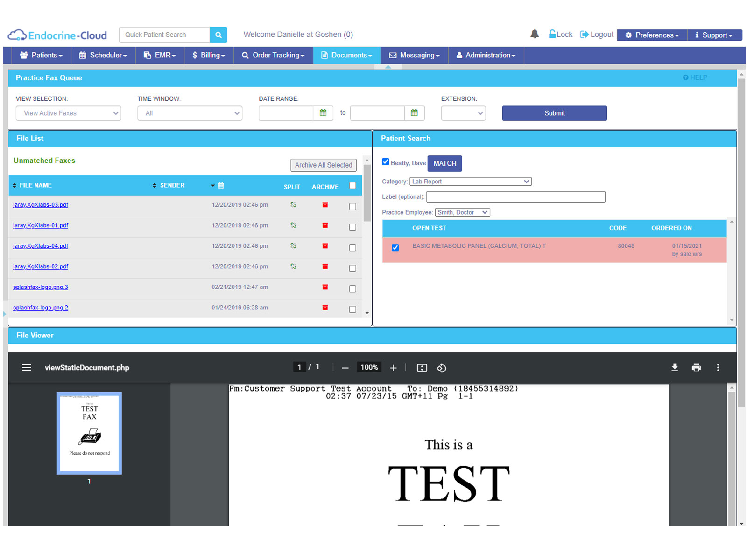Click the Submit button
Screen dimensions: 747x560
tap(555, 113)
